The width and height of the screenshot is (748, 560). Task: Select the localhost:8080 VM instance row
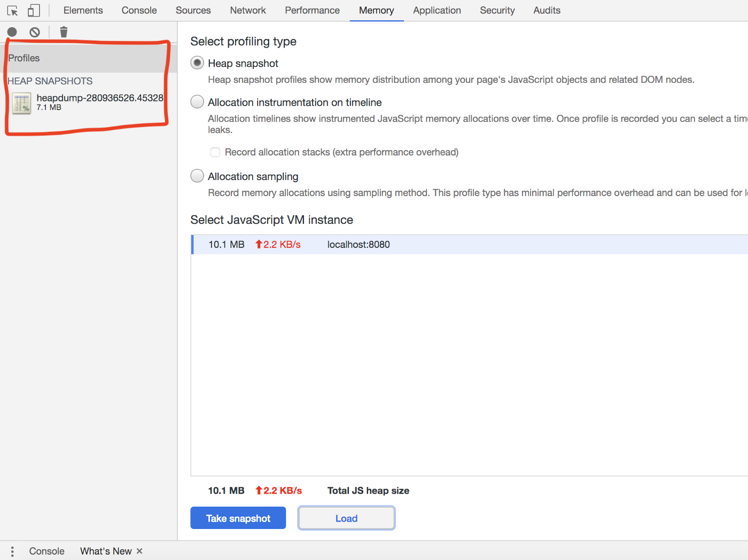(x=470, y=245)
